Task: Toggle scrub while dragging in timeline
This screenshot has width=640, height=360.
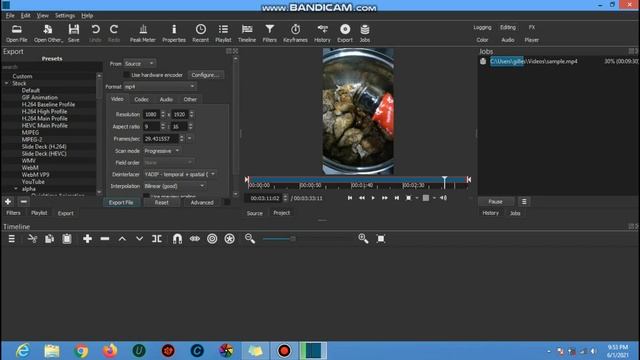Action: (195, 239)
